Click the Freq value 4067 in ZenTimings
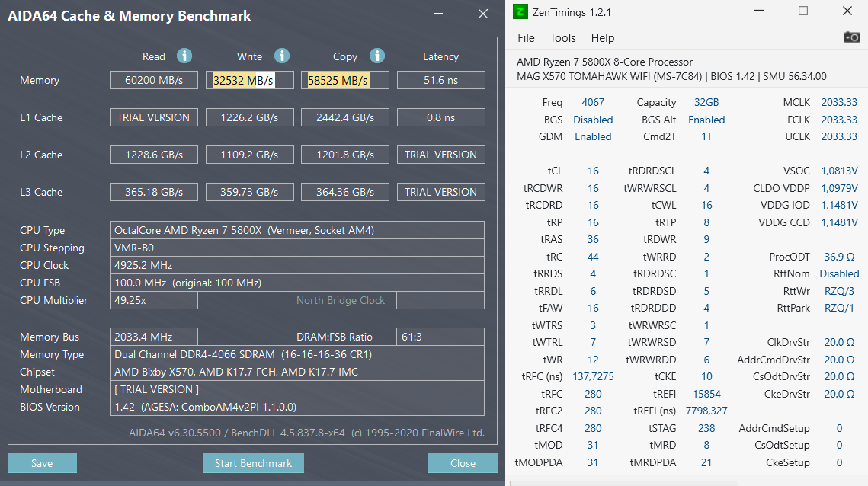Image resolution: width=868 pixels, height=486 pixels. 593,102
